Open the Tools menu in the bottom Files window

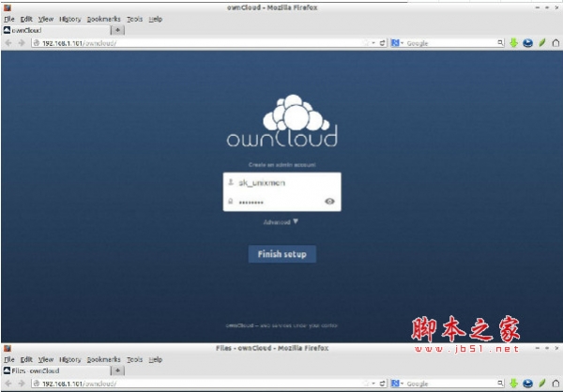click(134, 359)
